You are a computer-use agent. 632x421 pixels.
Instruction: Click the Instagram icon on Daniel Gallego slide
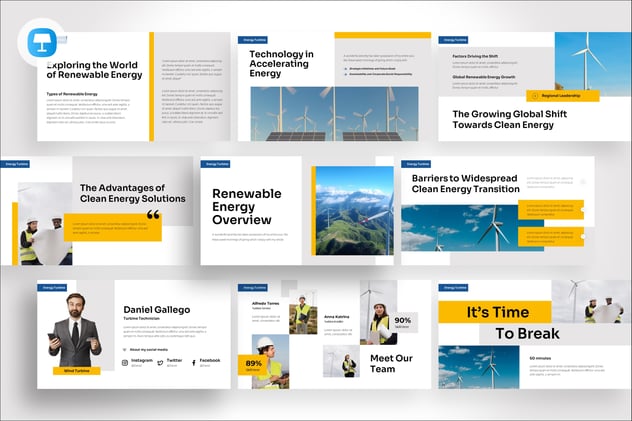126,362
